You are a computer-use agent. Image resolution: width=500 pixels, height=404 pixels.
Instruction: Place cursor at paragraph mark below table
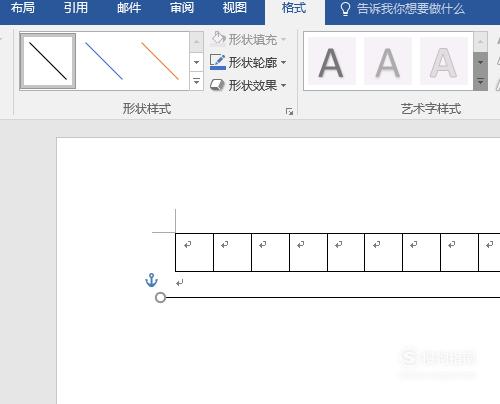click(x=180, y=283)
